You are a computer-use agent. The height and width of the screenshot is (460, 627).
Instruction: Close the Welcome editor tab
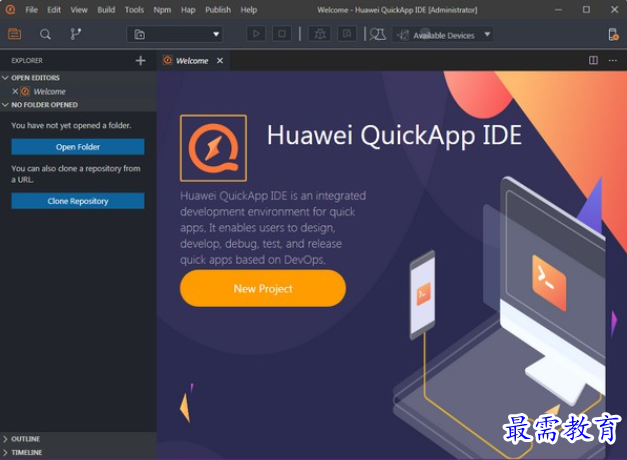pos(220,61)
